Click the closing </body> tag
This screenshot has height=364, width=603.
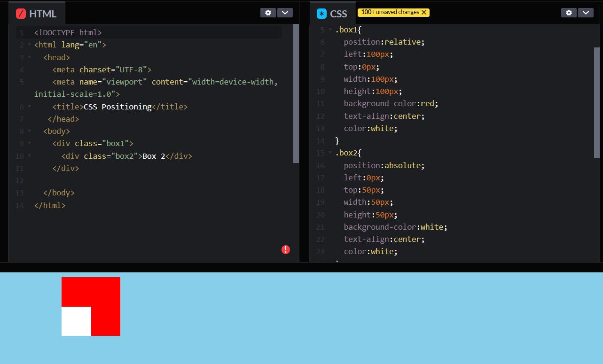pos(59,193)
